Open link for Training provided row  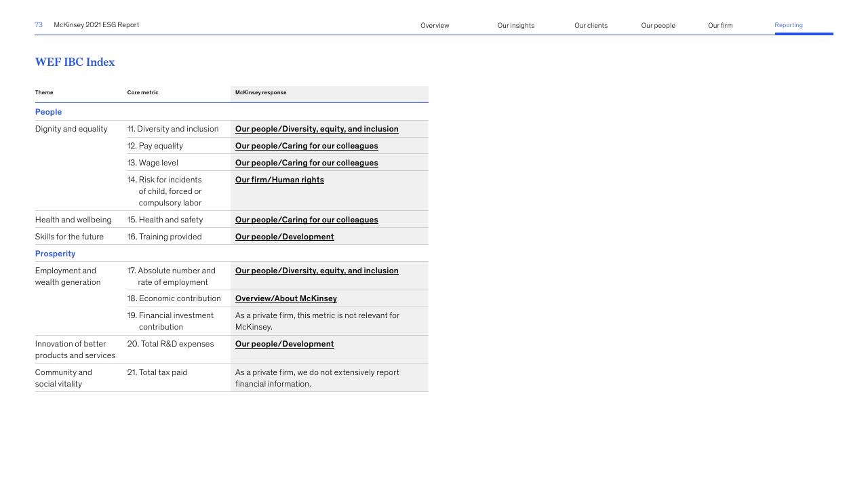click(x=285, y=237)
